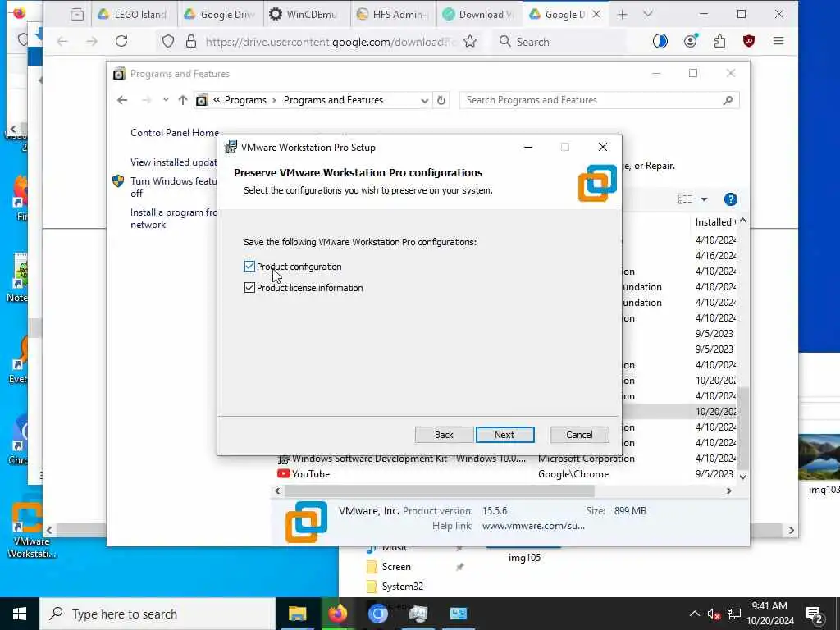Switch to the WinCDEmu tab
The height and width of the screenshot is (630, 840).
tap(307, 15)
